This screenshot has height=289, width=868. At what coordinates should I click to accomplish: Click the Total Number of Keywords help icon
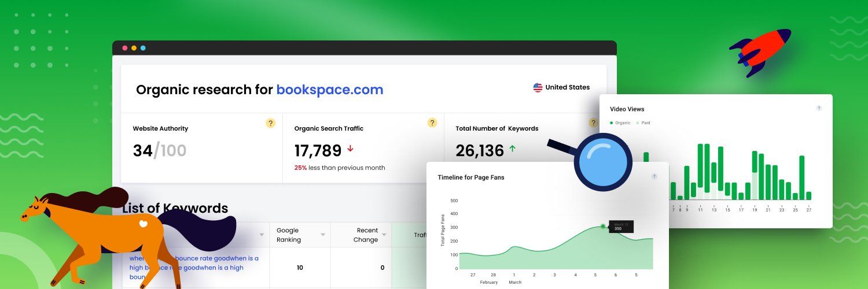point(593,123)
